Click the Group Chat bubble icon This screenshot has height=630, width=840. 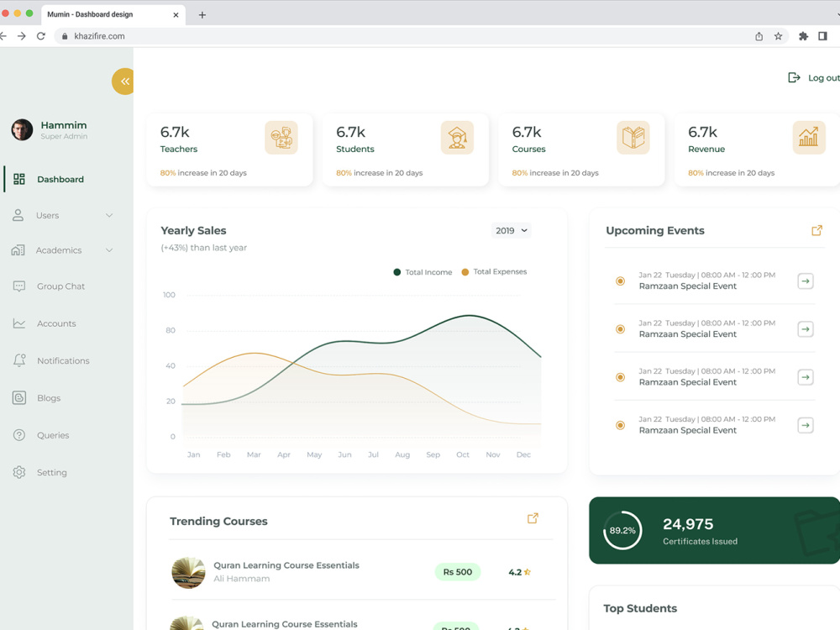pos(18,286)
